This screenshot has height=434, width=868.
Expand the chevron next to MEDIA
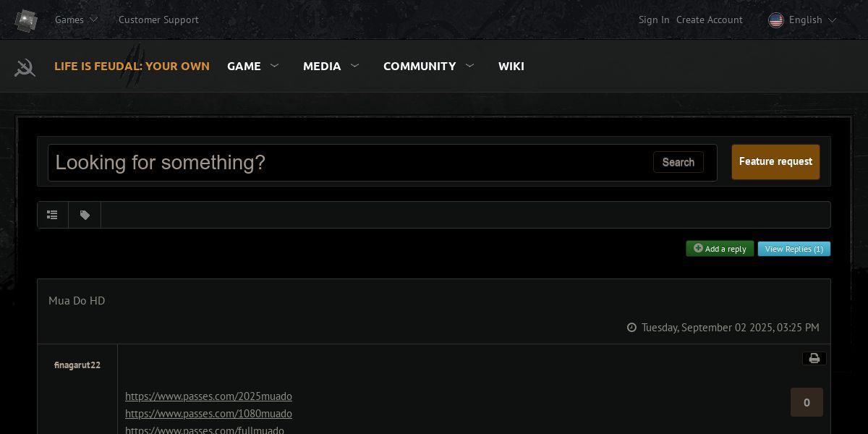[355, 65]
